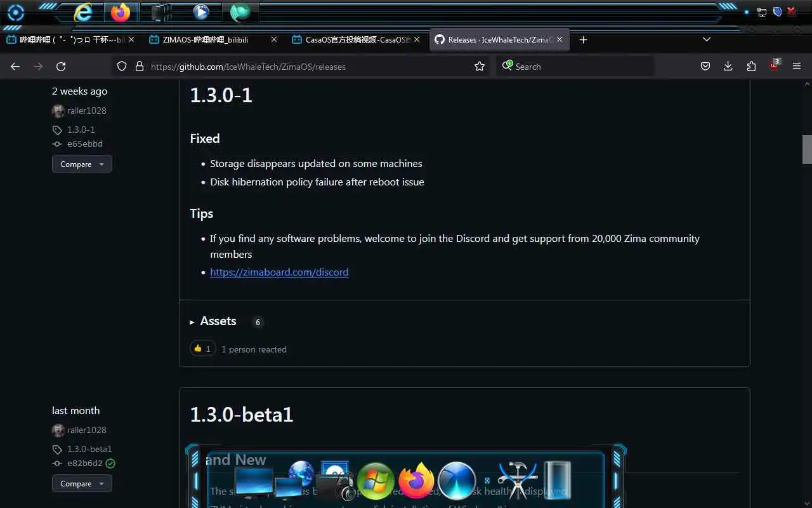Click the Firefox icon in top bar
Screen dimensions: 812x508
pos(120,12)
